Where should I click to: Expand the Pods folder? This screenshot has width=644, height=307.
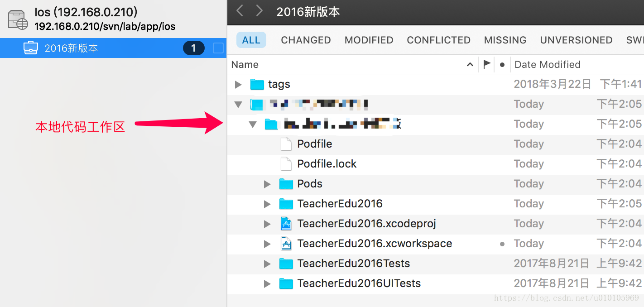click(x=267, y=184)
